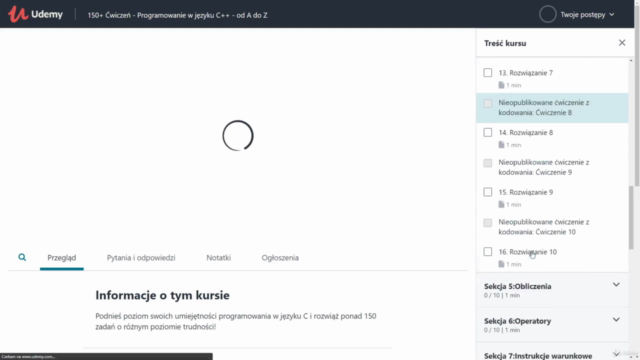Click the loading spinner in player
Image resolution: width=640 pixels, height=360 pixels.
click(x=238, y=136)
